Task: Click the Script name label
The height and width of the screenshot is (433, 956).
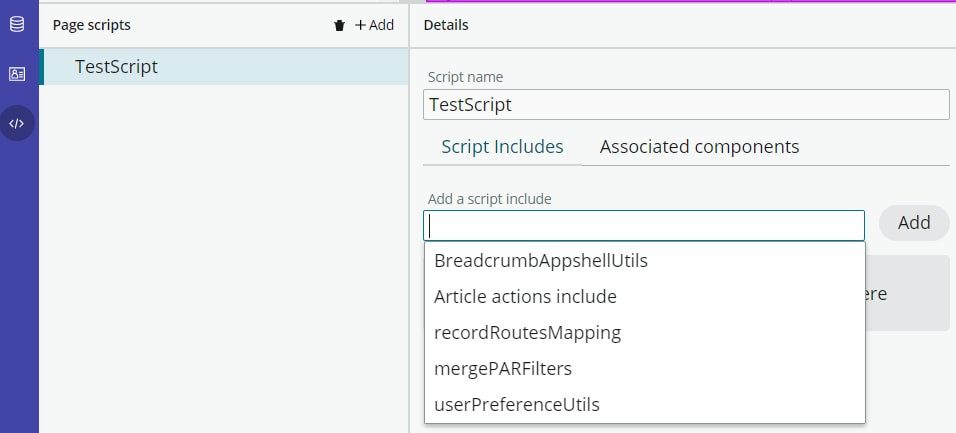Action: click(x=465, y=77)
